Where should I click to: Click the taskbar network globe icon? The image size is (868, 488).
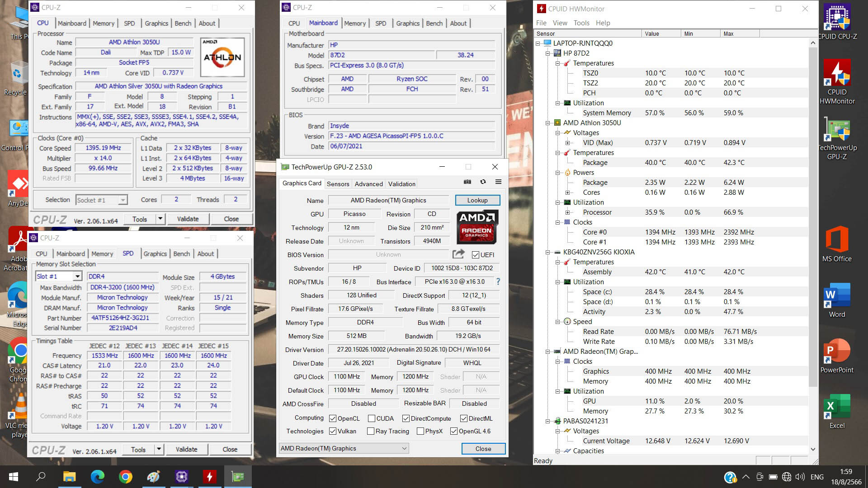click(787, 477)
